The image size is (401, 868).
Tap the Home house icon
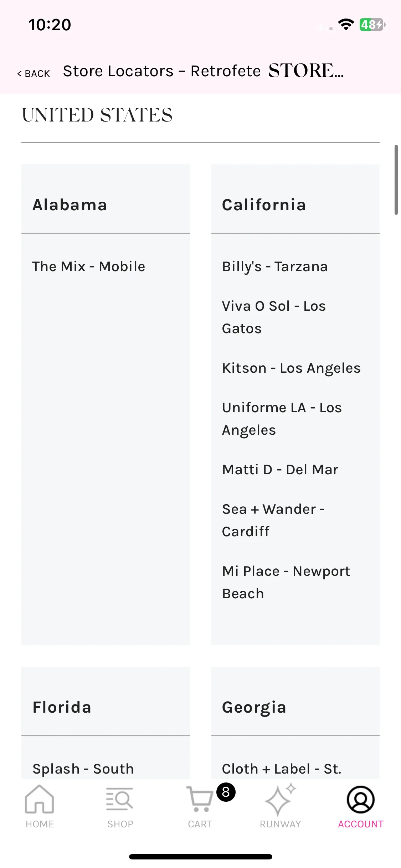(40, 800)
